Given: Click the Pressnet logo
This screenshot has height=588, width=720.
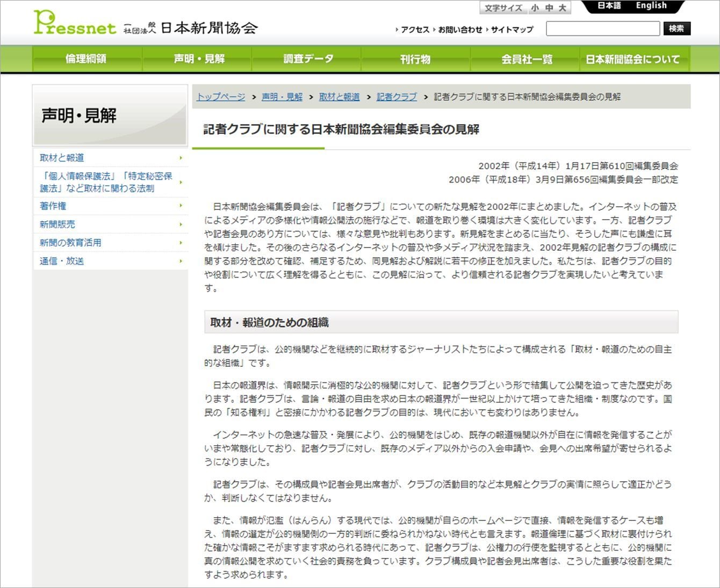Looking at the screenshot, I should point(75,24).
